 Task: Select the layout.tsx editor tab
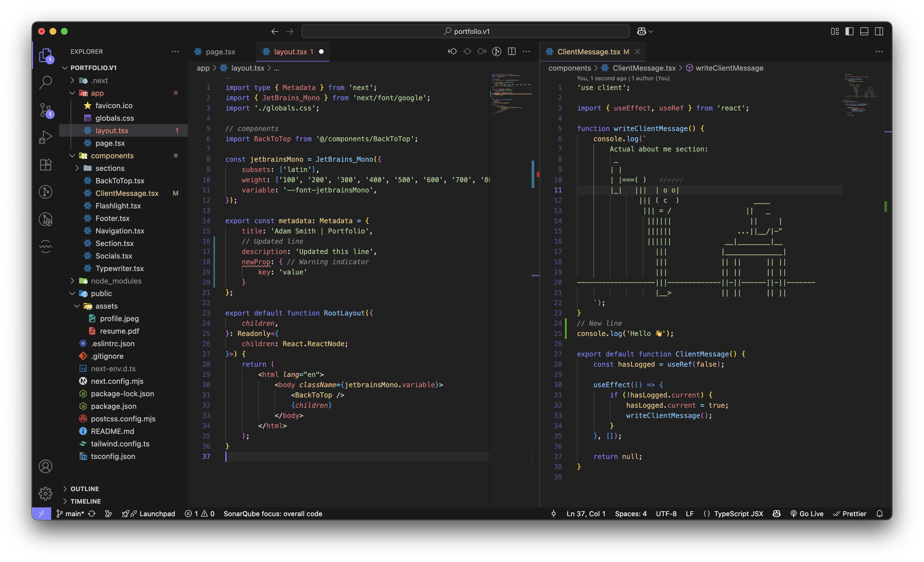tap(293, 52)
